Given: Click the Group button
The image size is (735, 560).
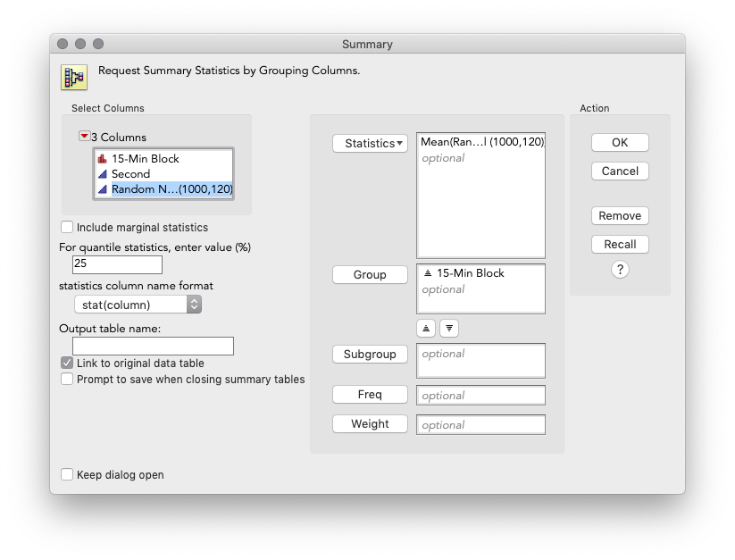Looking at the screenshot, I should click(x=370, y=274).
